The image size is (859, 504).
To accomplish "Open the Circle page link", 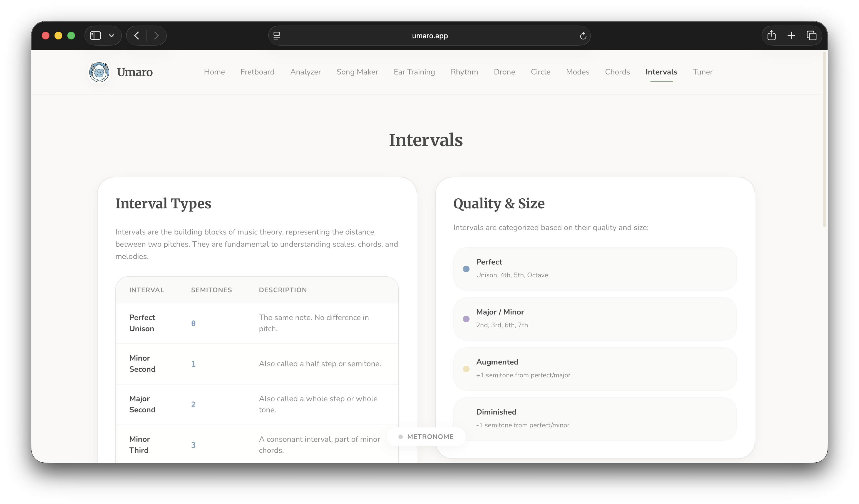I will coord(540,72).
